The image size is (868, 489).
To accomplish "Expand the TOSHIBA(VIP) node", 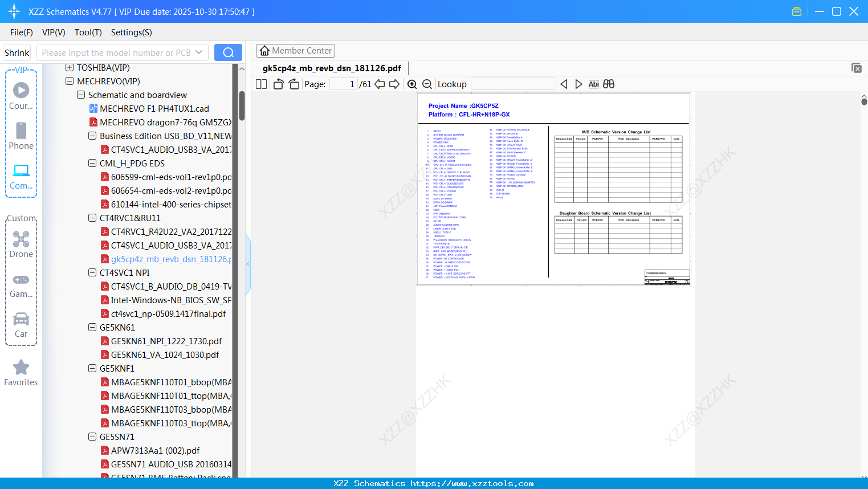I will click(x=70, y=68).
